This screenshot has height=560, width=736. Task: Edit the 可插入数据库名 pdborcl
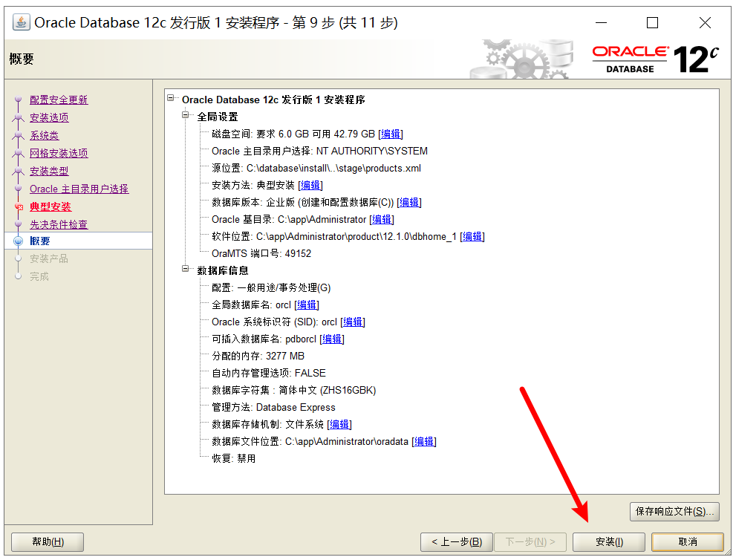(x=332, y=339)
